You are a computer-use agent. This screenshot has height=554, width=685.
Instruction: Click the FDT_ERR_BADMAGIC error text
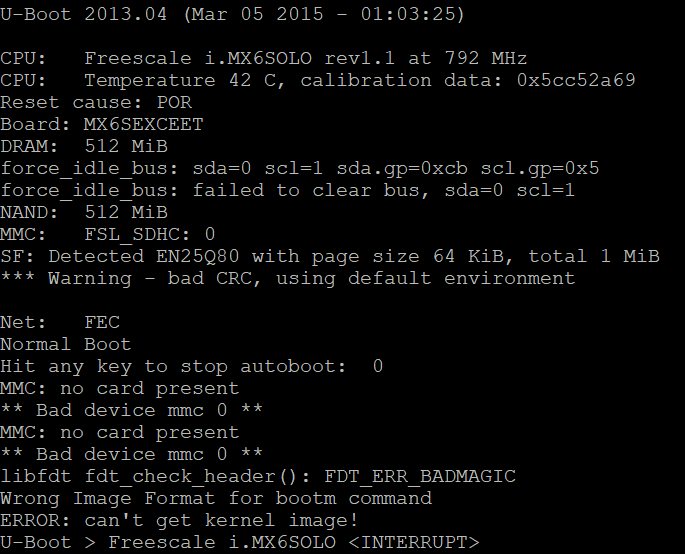(420, 476)
